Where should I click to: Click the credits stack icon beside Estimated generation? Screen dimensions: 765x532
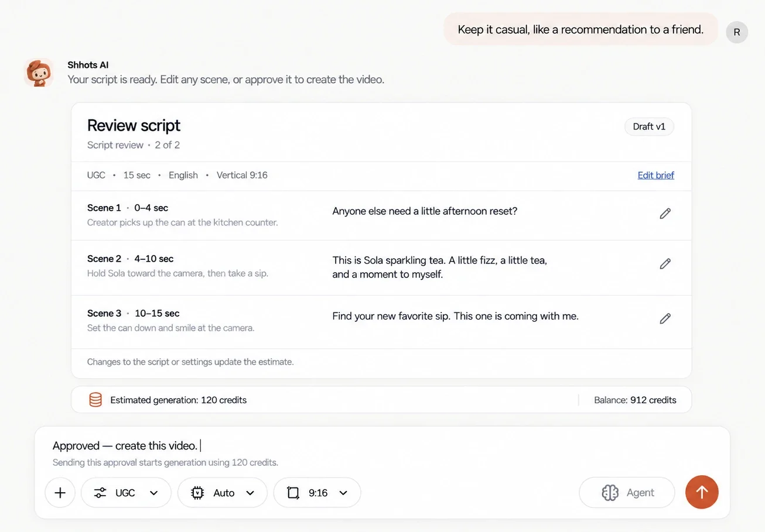95,400
